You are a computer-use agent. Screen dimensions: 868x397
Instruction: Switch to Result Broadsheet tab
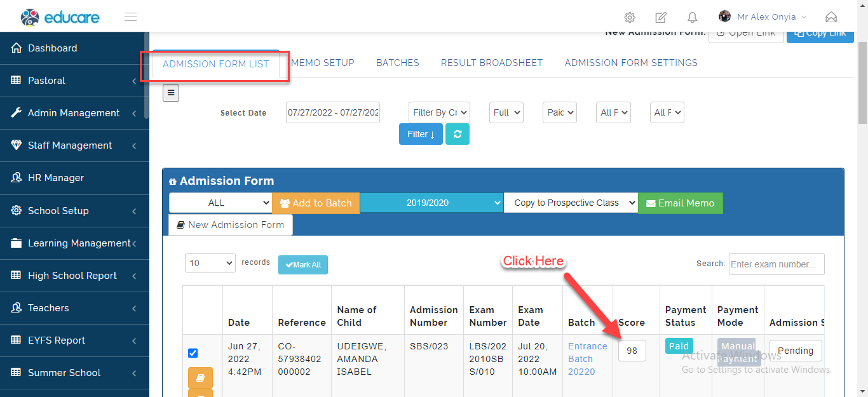tap(492, 63)
